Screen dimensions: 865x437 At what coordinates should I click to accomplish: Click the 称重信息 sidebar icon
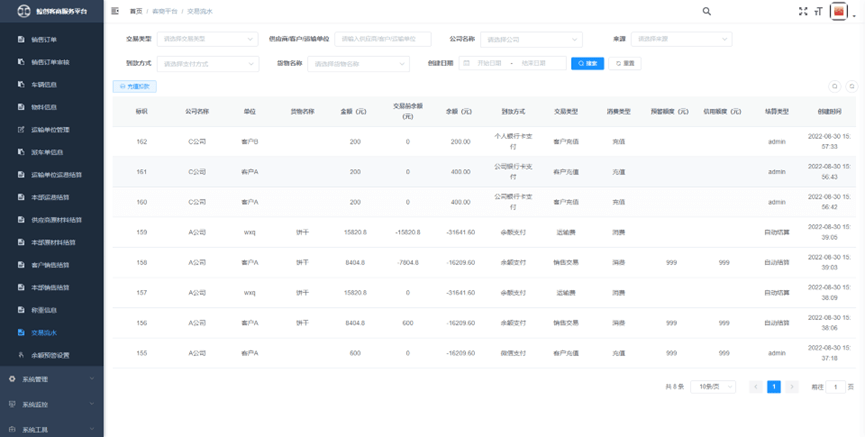(22, 310)
